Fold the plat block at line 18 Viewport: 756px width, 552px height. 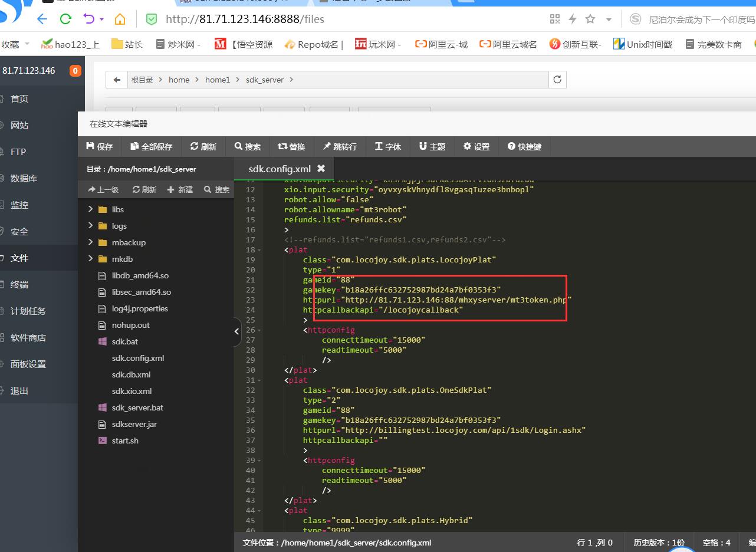click(259, 250)
